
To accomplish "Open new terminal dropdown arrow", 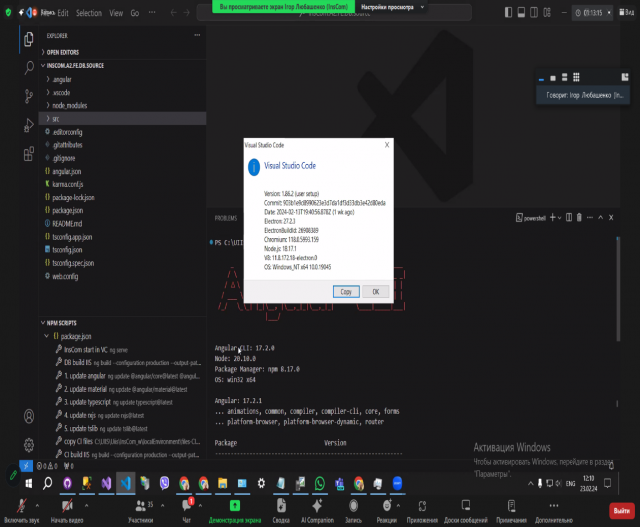I will [x=560, y=218].
